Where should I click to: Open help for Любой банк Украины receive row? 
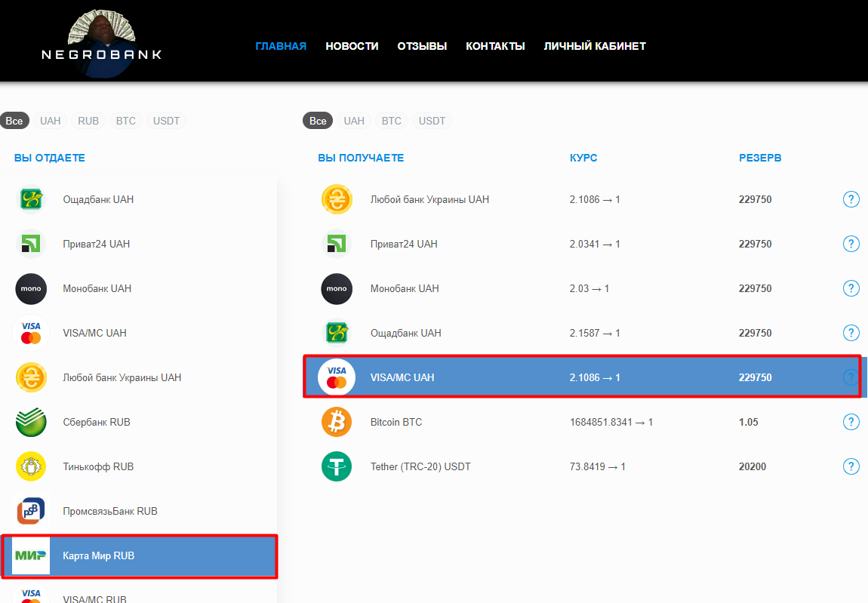(851, 199)
